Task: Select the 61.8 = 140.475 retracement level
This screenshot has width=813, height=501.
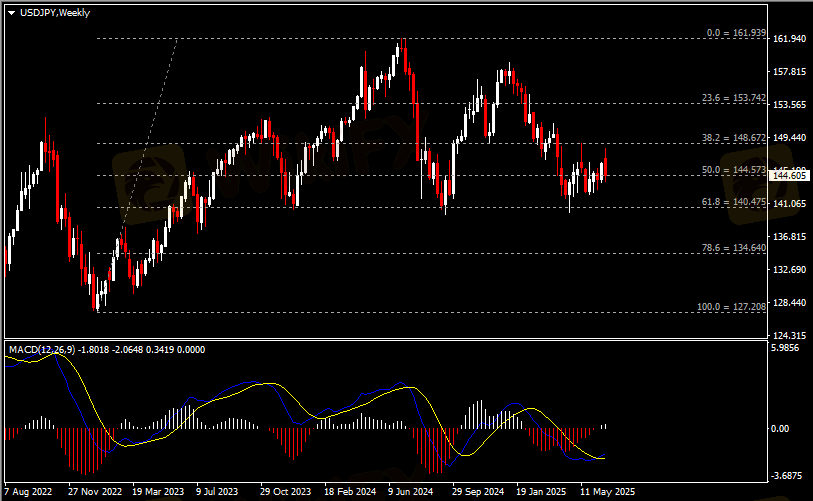Action: pos(734,202)
